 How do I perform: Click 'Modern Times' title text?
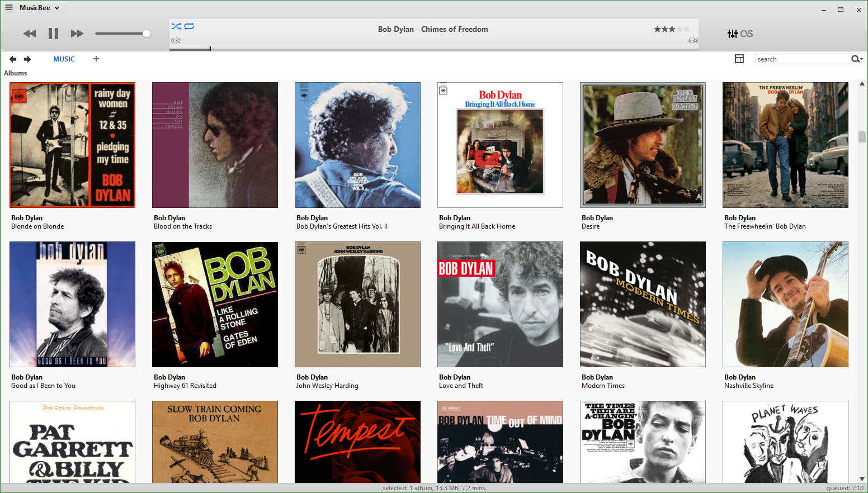click(x=603, y=386)
